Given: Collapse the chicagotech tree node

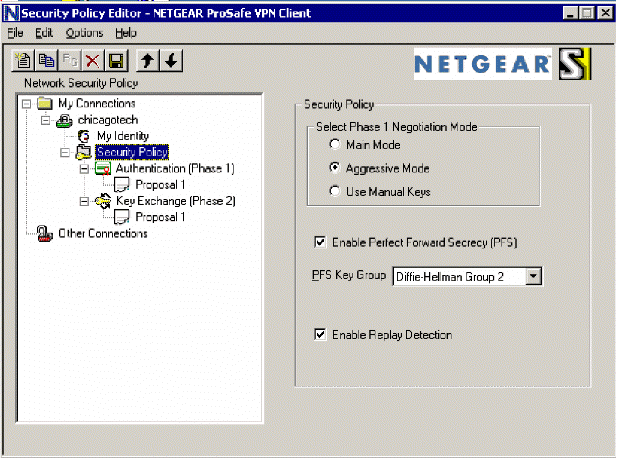Looking at the screenshot, I should pyautogui.click(x=46, y=120).
